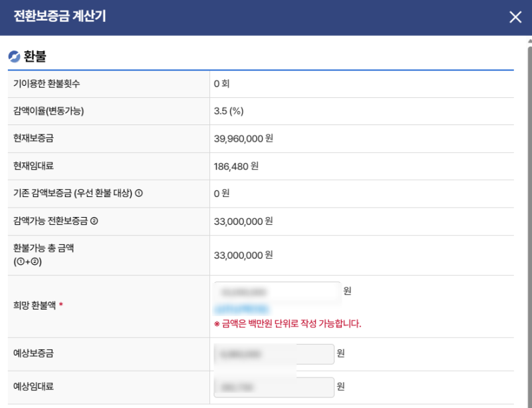
Task: Click the 예상보증금 output field
Action: click(274, 354)
